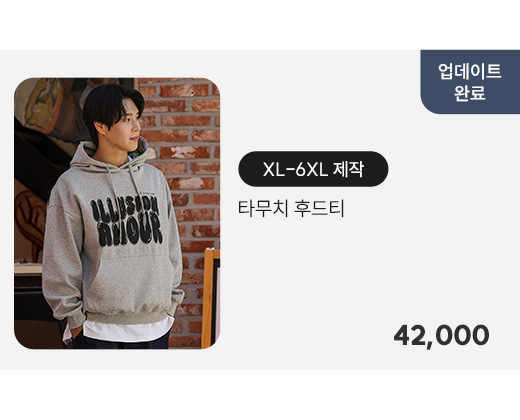Click the word 제작 inside the black pill
Screen dimensions: 520x420
[348, 169]
